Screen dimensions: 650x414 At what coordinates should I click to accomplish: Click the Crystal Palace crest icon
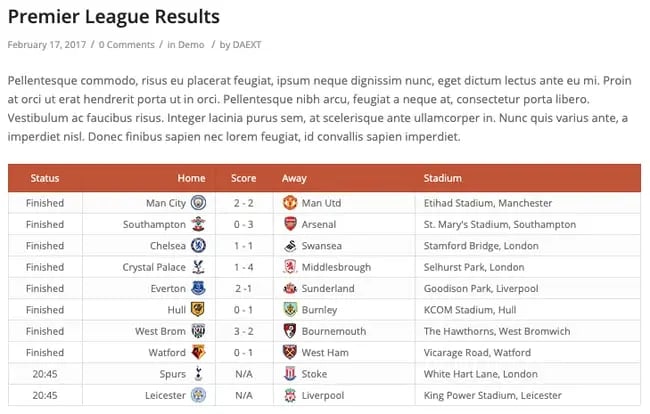coord(198,267)
